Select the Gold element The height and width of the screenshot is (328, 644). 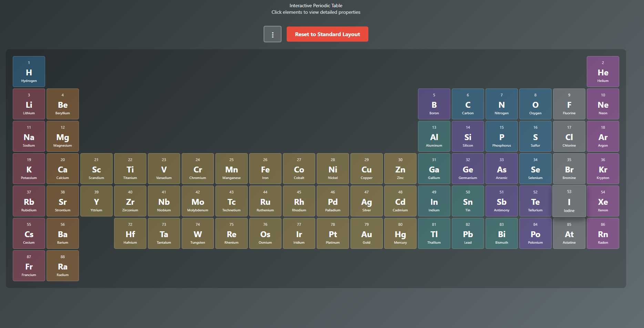[x=367, y=233]
